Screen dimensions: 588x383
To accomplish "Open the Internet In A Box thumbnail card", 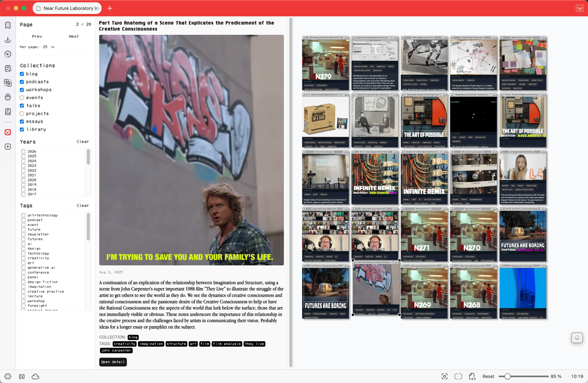I will click(x=325, y=120).
